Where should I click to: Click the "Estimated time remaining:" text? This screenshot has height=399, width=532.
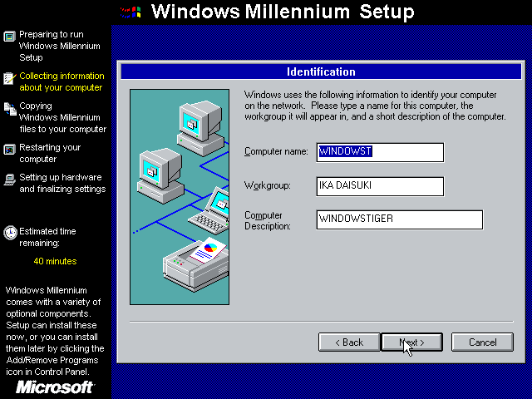(47, 237)
